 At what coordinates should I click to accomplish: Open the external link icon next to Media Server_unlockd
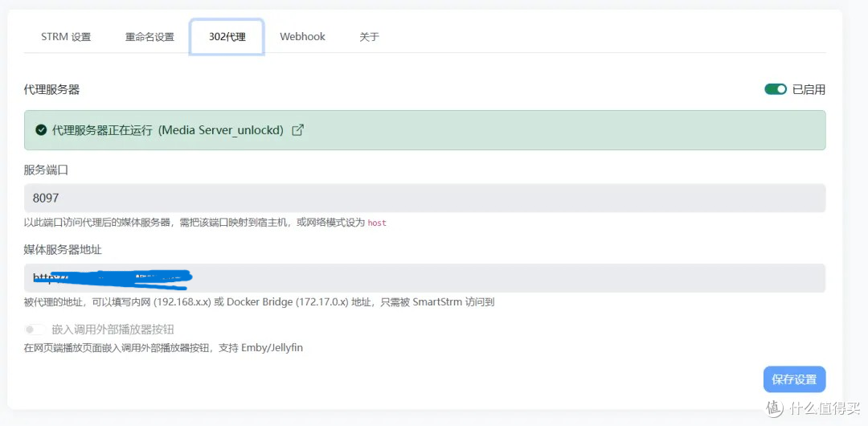(298, 130)
